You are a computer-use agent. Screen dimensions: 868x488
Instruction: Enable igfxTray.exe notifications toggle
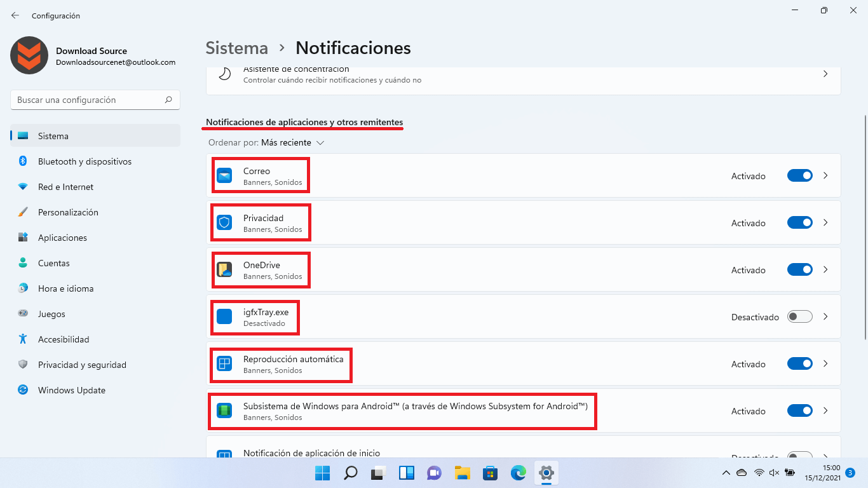point(800,316)
